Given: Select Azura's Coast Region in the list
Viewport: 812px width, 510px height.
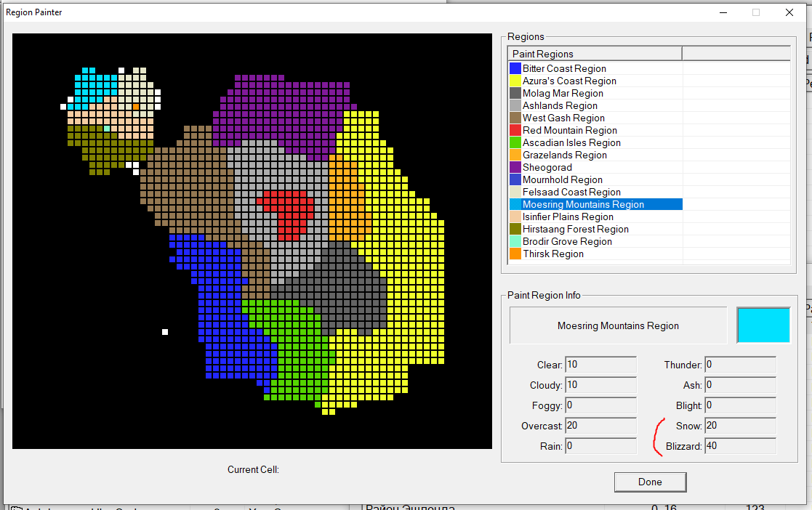Looking at the screenshot, I should click(569, 81).
